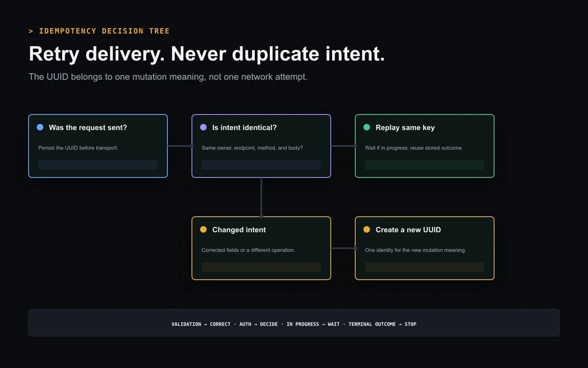
Task: Click the olive bar in 'Changed intent' card
Action: [x=261, y=267]
